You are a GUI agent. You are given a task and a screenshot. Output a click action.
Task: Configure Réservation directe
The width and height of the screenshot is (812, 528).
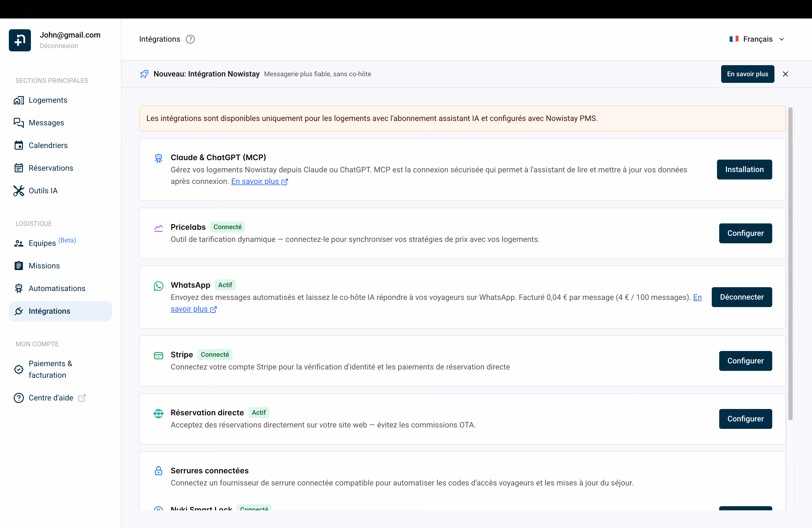(745, 419)
